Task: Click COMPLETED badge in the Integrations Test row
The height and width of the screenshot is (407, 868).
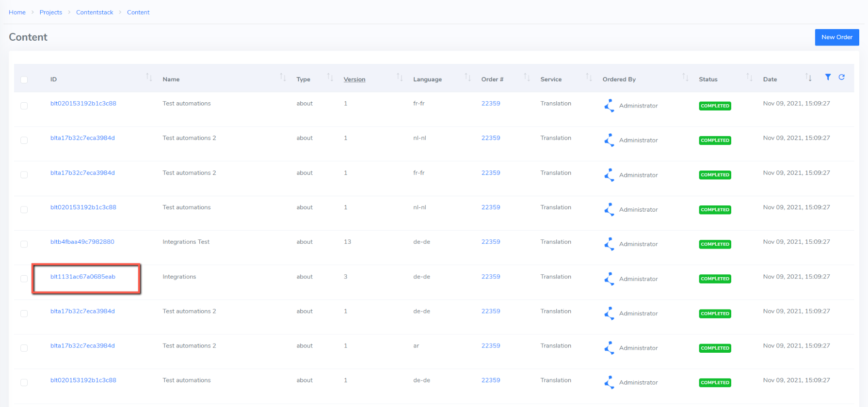Action: pyautogui.click(x=715, y=244)
